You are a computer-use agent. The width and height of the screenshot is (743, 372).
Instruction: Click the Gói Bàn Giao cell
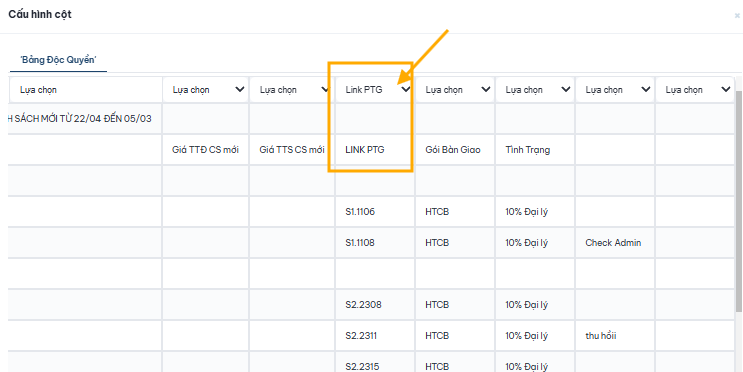pos(455,150)
